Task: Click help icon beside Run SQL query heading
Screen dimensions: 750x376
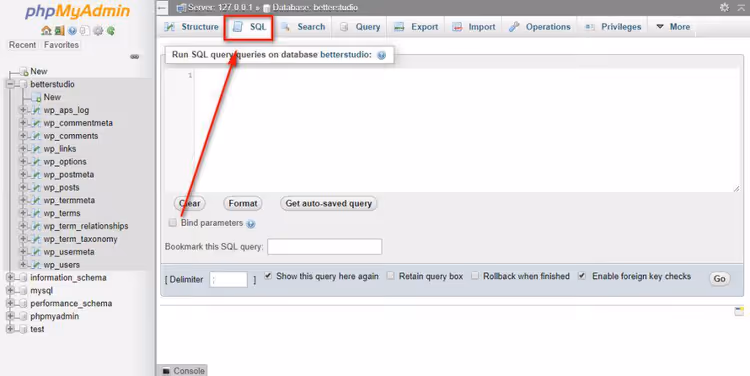Action: [381, 55]
